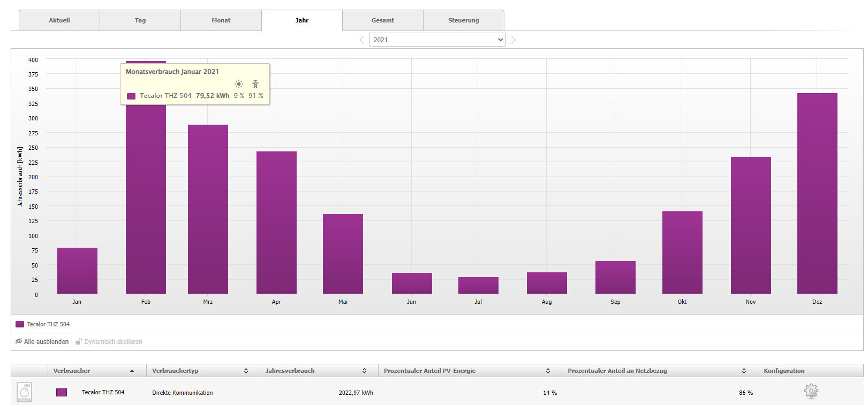Click the sort icon on Verbrauchertyp column
The height and width of the screenshot is (405, 868).
point(246,371)
